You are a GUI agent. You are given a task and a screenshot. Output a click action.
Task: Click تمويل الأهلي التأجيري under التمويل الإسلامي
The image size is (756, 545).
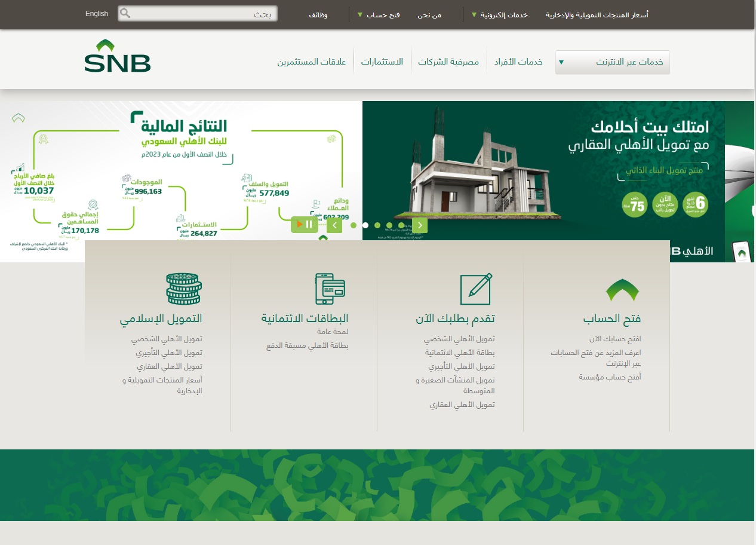(x=169, y=353)
